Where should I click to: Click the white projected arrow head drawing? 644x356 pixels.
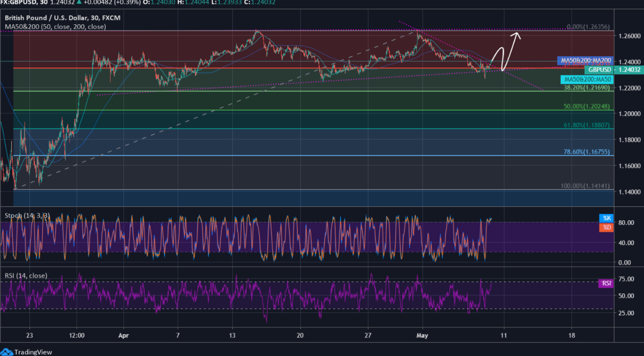[x=517, y=34]
